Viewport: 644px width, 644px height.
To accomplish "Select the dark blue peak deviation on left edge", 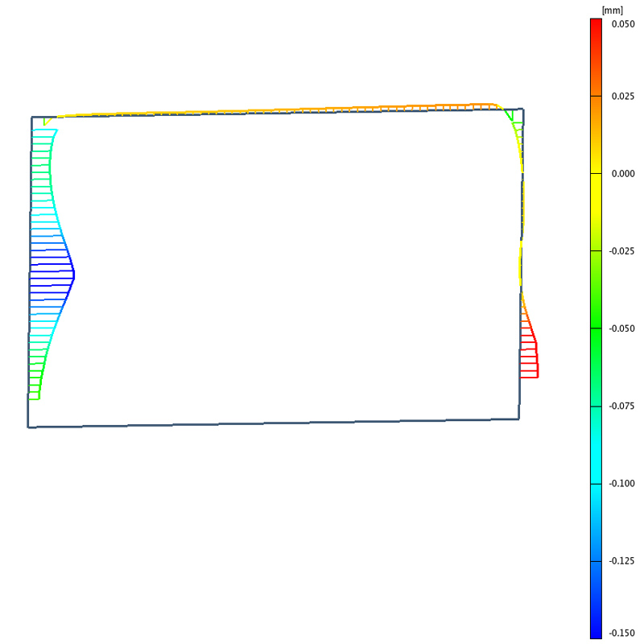I will [52, 275].
